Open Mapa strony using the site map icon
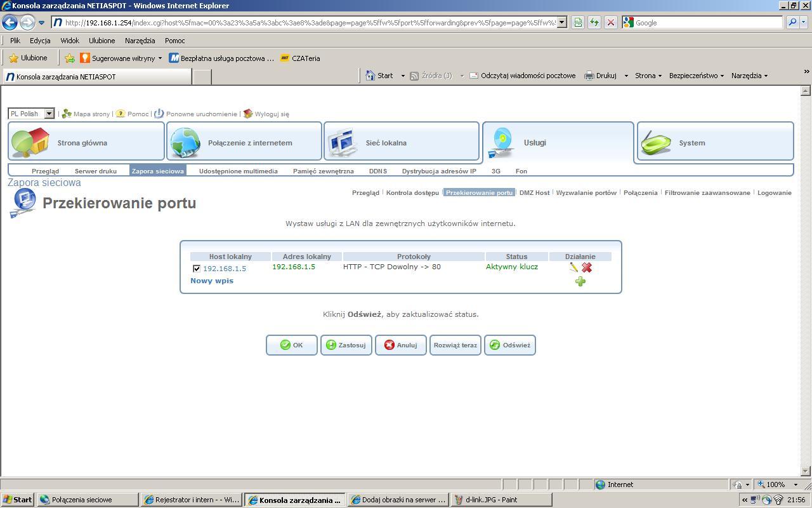 tap(68, 114)
